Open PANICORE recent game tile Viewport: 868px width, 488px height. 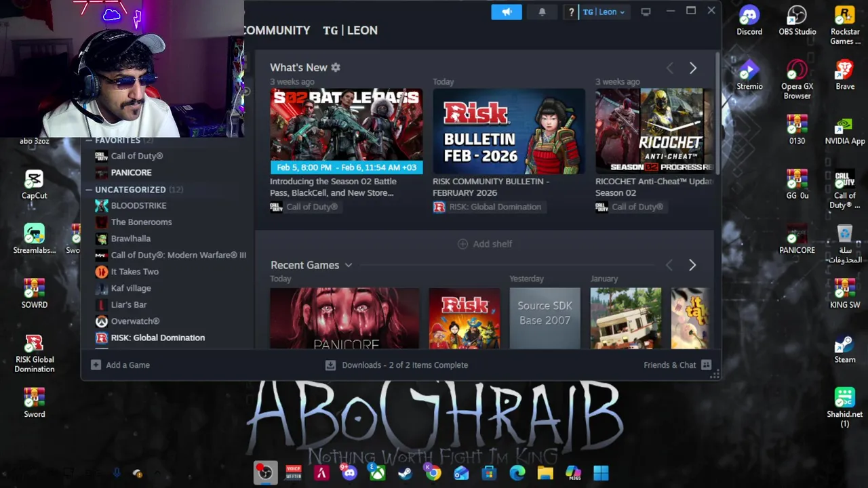[x=344, y=318]
